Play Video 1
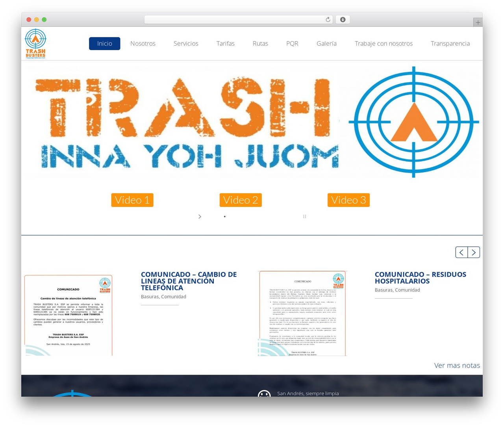Image resolution: width=504 pixels, height=427 pixels. pyautogui.click(x=132, y=200)
